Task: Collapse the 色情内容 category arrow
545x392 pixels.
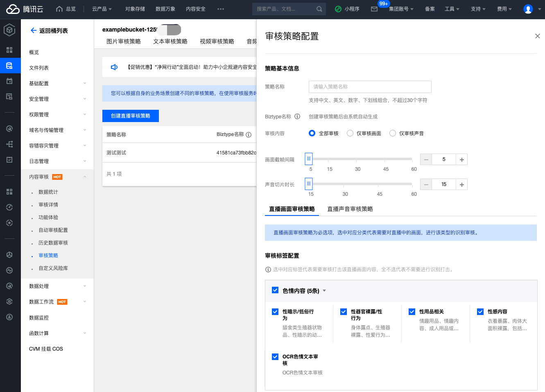Action: (324, 291)
